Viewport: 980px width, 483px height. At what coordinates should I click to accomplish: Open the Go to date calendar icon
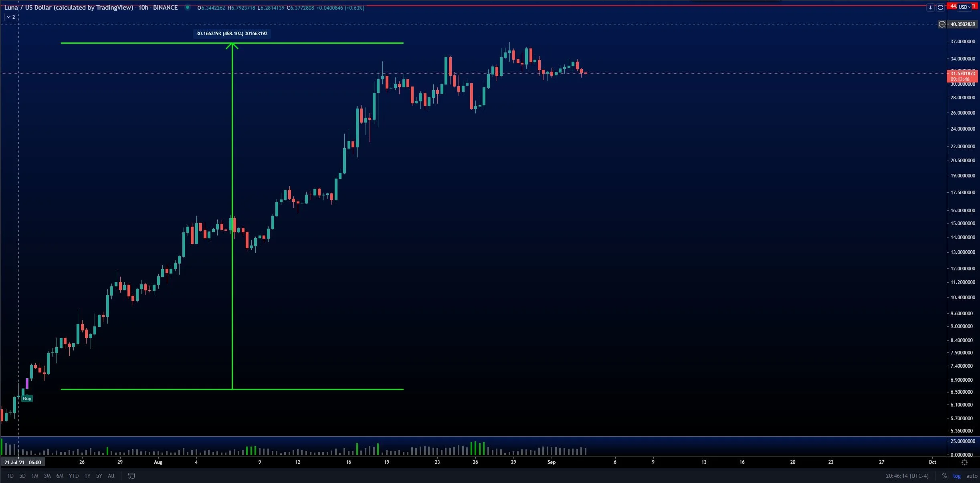pyautogui.click(x=131, y=476)
